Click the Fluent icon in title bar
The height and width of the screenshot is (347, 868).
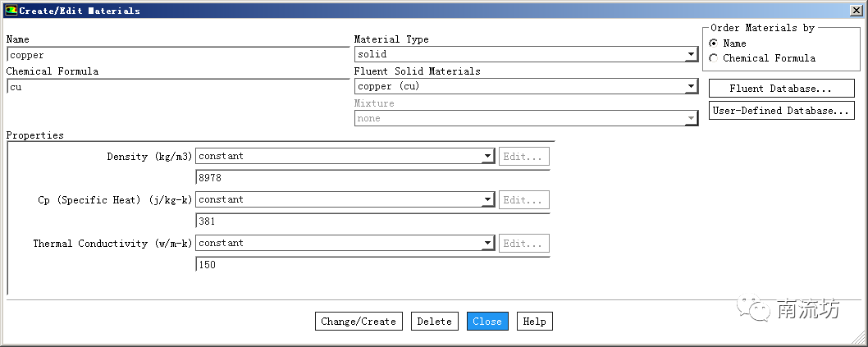(11, 11)
